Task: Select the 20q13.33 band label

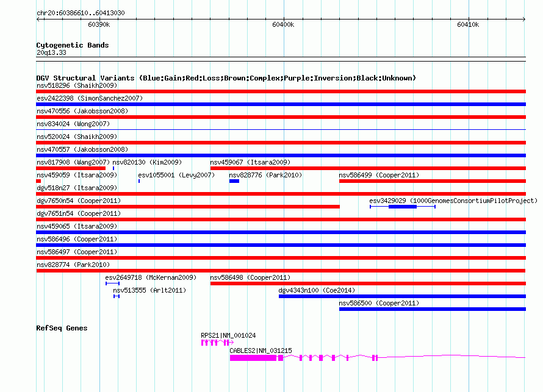Action: (x=51, y=52)
